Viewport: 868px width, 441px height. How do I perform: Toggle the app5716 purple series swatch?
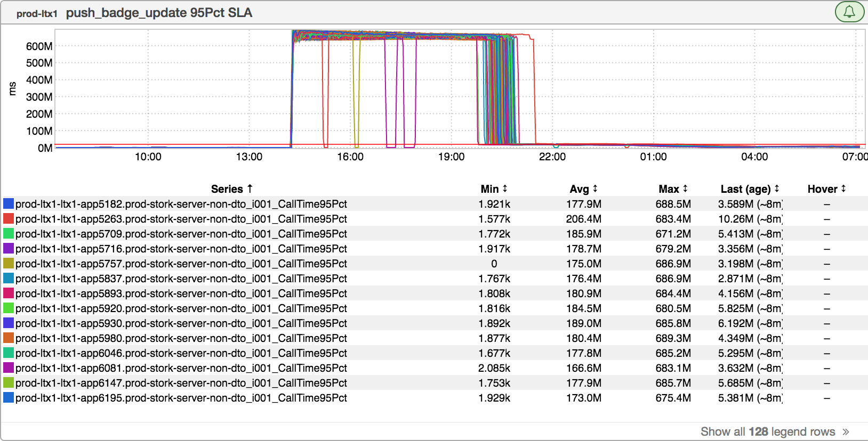[x=9, y=248]
